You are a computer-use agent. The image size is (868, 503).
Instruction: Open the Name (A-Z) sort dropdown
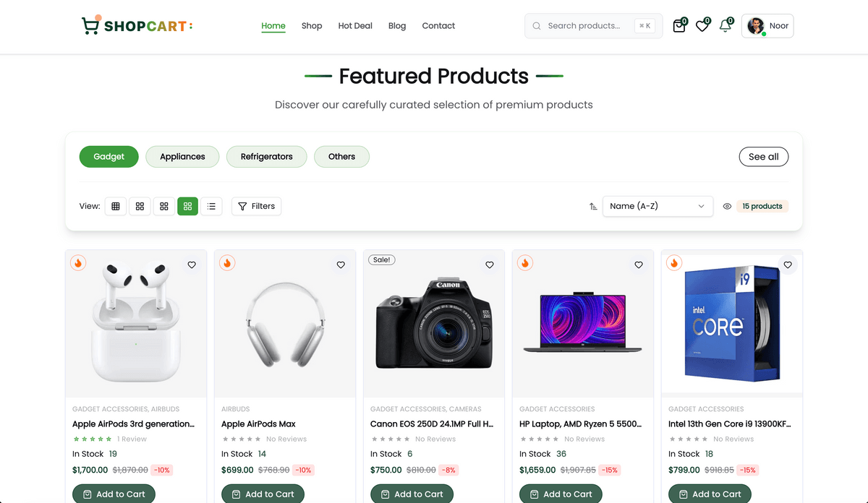point(657,207)
